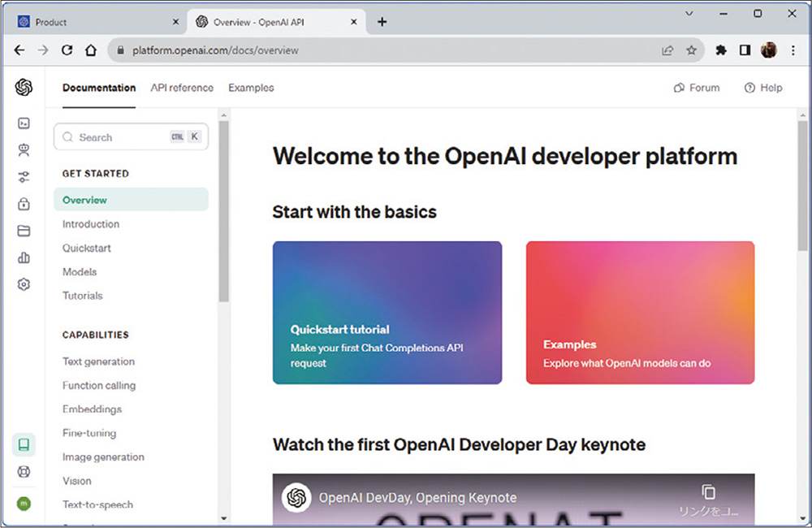Open the browser profile avatar menu
812x528 pixels.
coord(768,50)
